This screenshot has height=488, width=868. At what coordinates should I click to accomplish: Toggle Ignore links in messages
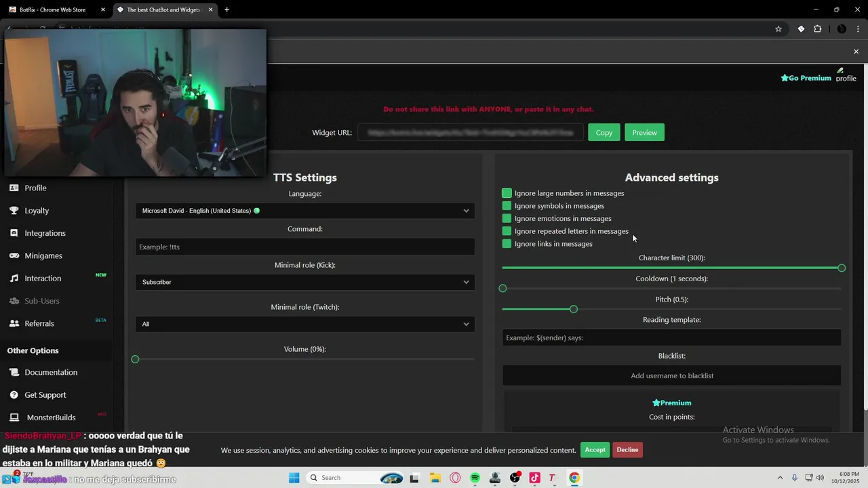tap(507, 243)
